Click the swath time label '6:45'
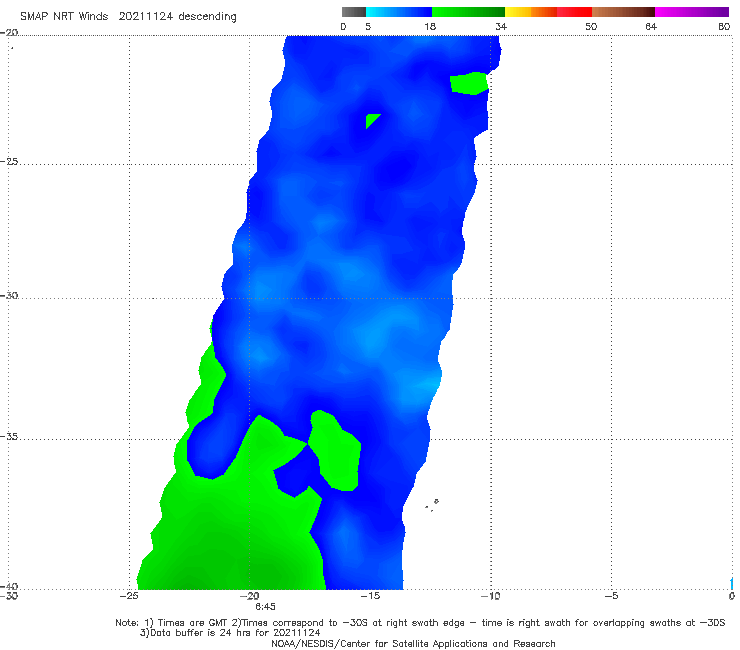 (265, 607)
